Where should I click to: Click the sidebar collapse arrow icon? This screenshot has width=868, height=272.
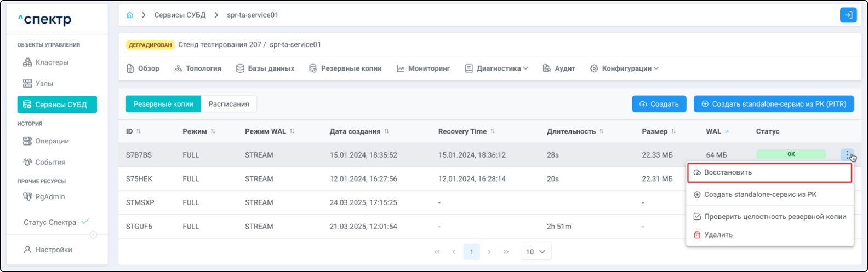pyautogui.click(x=93, y=235)
